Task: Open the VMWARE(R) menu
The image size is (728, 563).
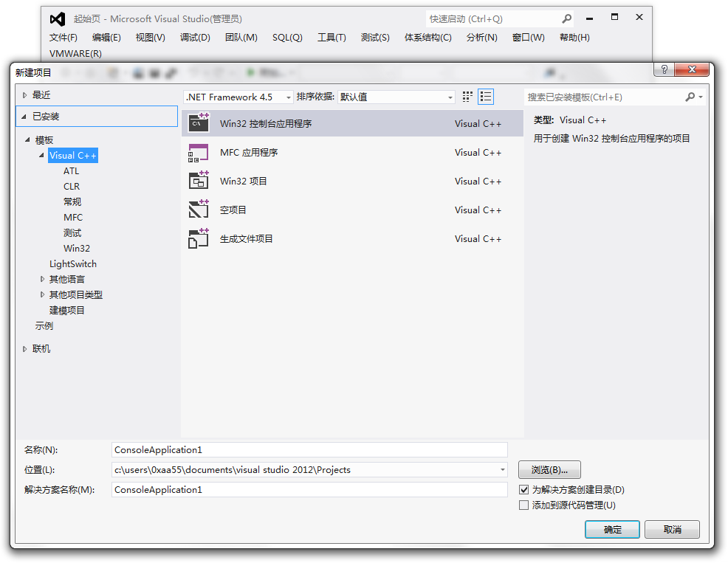Action: coord(75,53)
